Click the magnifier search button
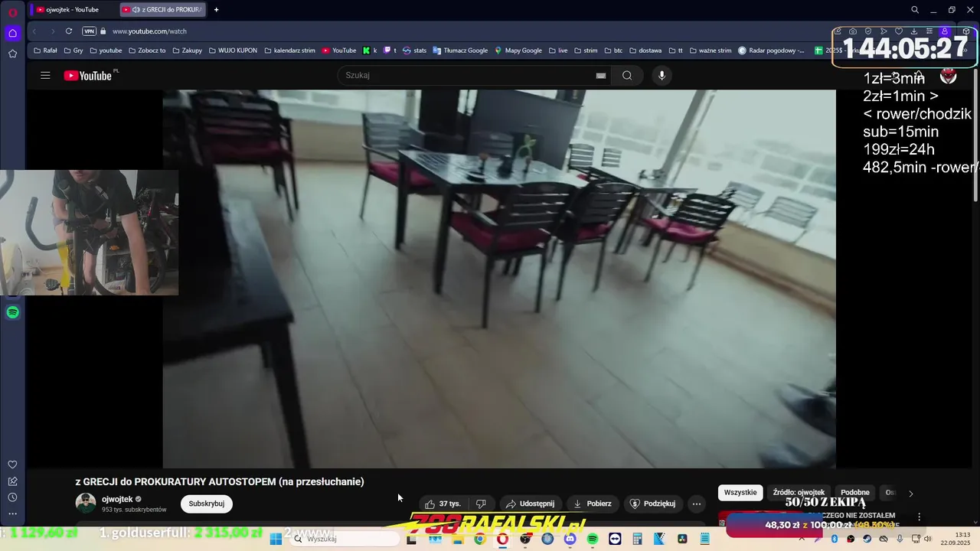Screen dimensions: 980x551 627,75
